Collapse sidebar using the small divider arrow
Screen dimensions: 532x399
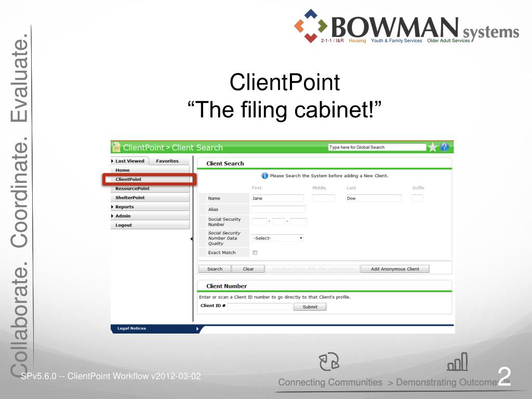point(191,239)
